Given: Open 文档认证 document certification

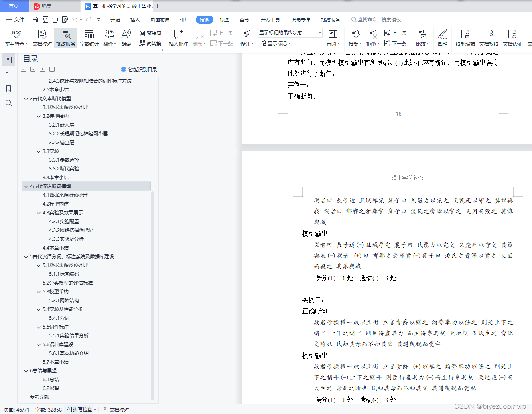Looking at the screenshot, I should [x=512, y=38].
